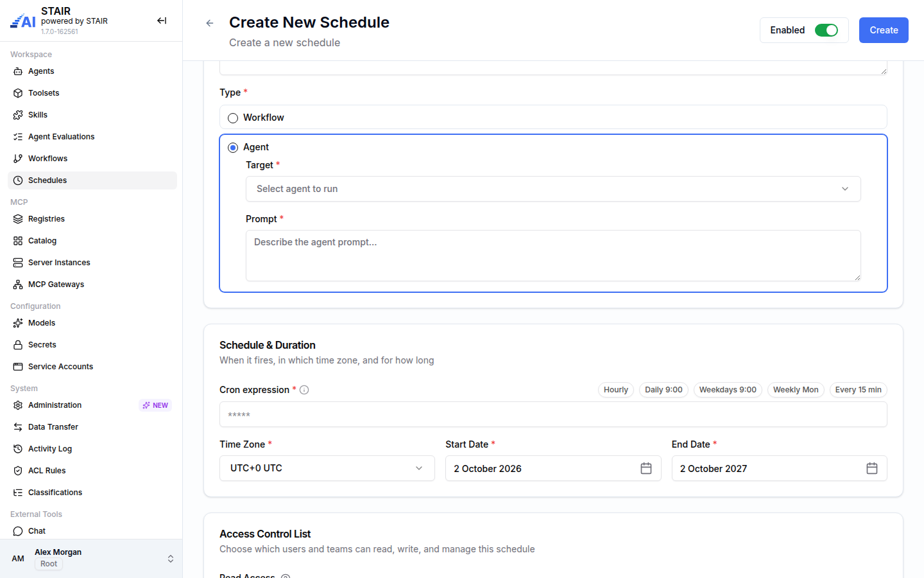Click the MCP Gateways network icon
924x578 pixels.
[x=18, y=285]
